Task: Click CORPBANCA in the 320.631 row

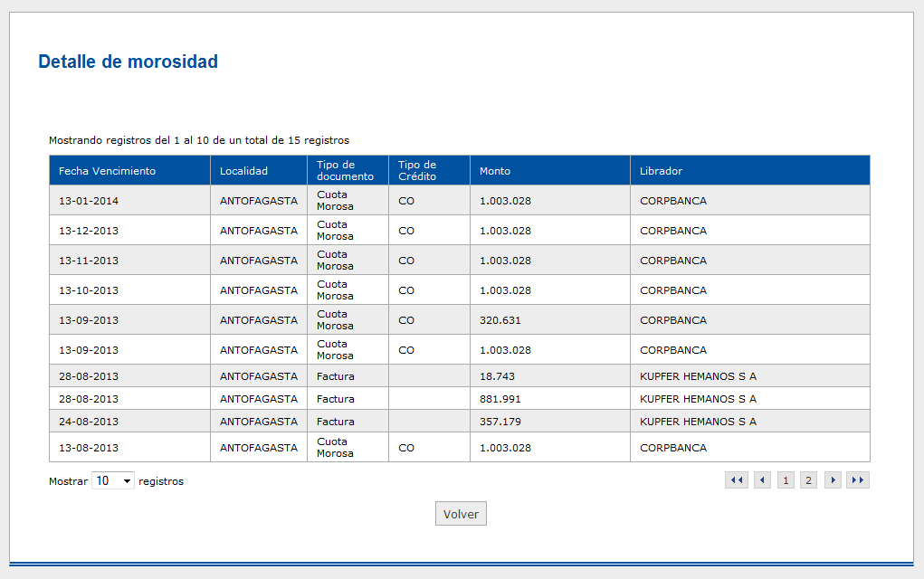Action: (673, 320)
